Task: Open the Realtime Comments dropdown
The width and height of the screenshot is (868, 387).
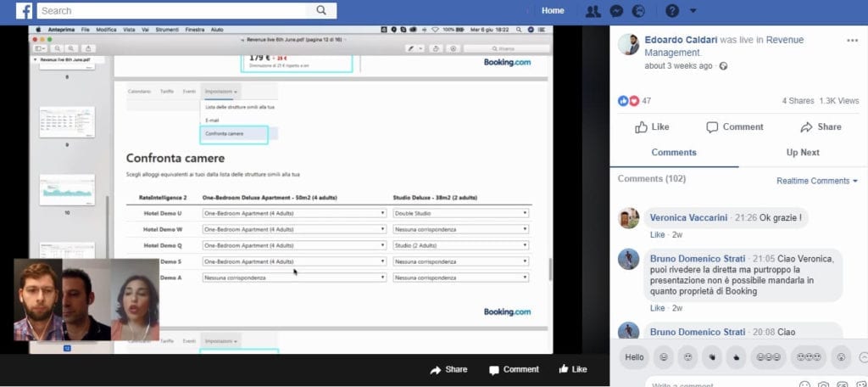Action: pyautogui.click(x=816, y=181)
